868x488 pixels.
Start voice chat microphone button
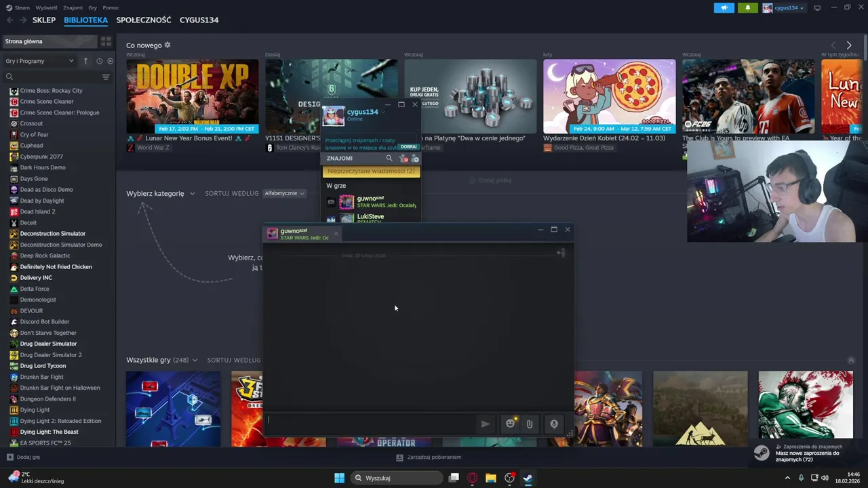[x=554, y=424]
